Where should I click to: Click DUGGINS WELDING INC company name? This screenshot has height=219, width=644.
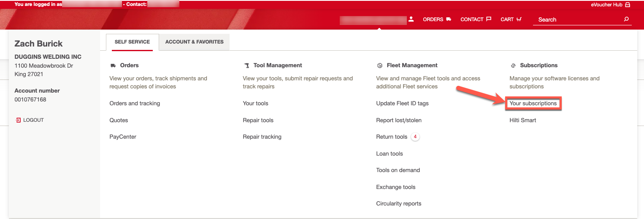(48, 57)
